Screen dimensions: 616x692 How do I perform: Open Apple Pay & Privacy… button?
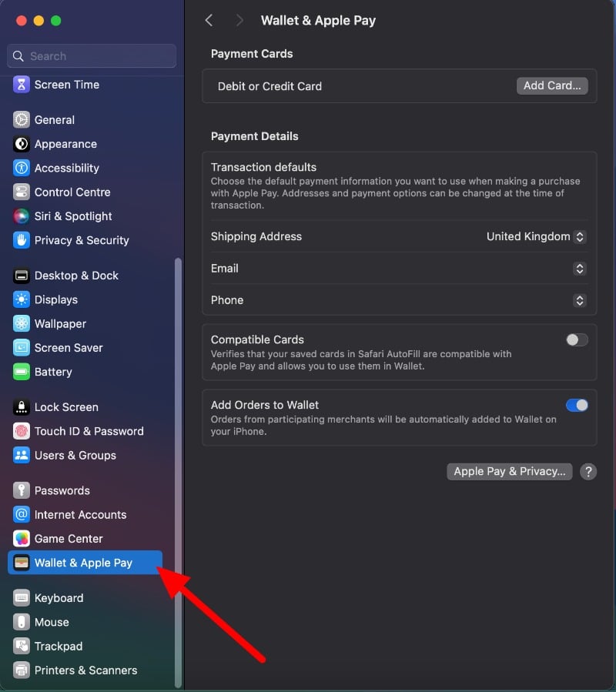510,472
